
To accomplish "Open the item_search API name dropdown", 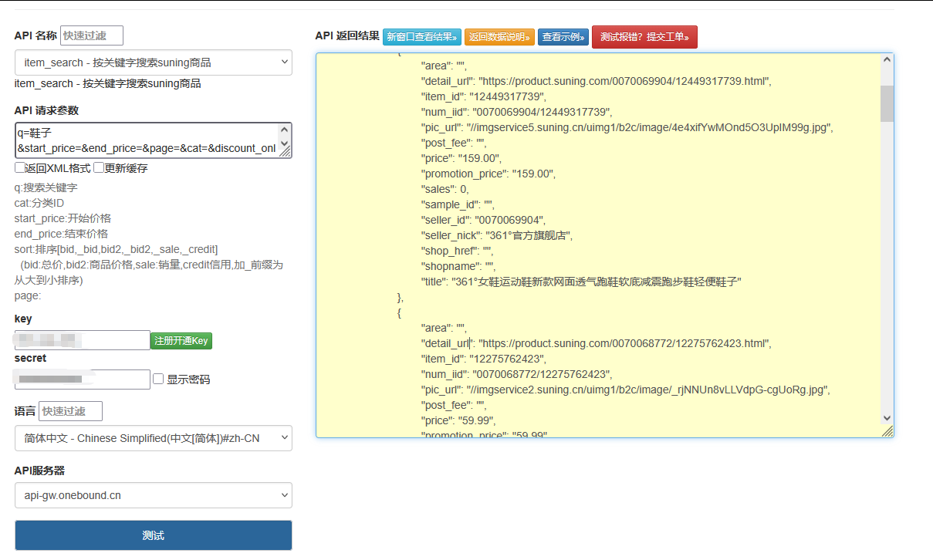I will pyautogui.click(x=154, y=62).
